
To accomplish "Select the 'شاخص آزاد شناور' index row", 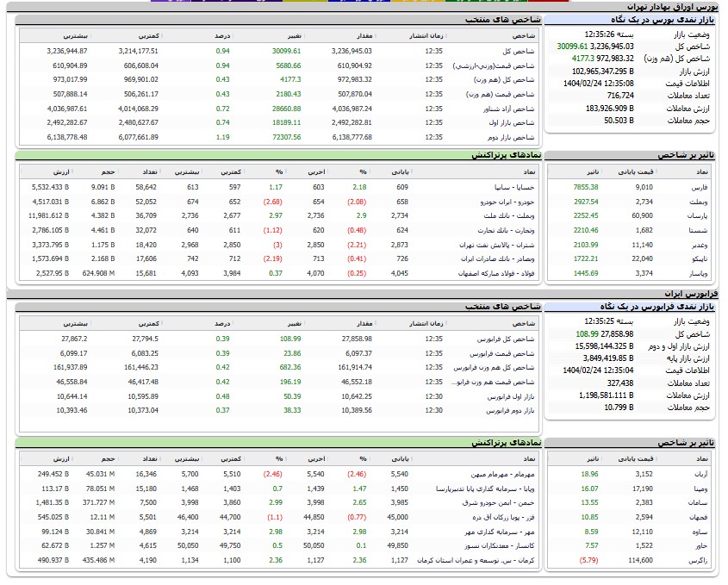I will point(279,109).
